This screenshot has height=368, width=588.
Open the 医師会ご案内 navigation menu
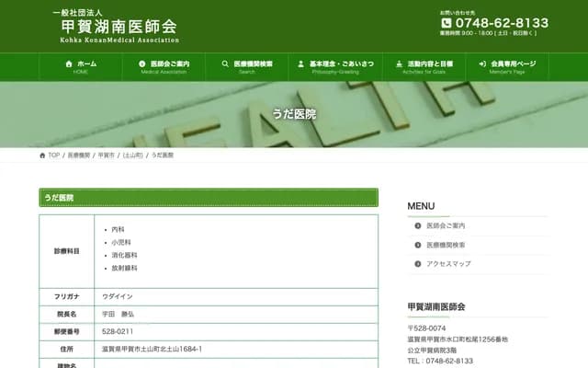click(164, 67)
